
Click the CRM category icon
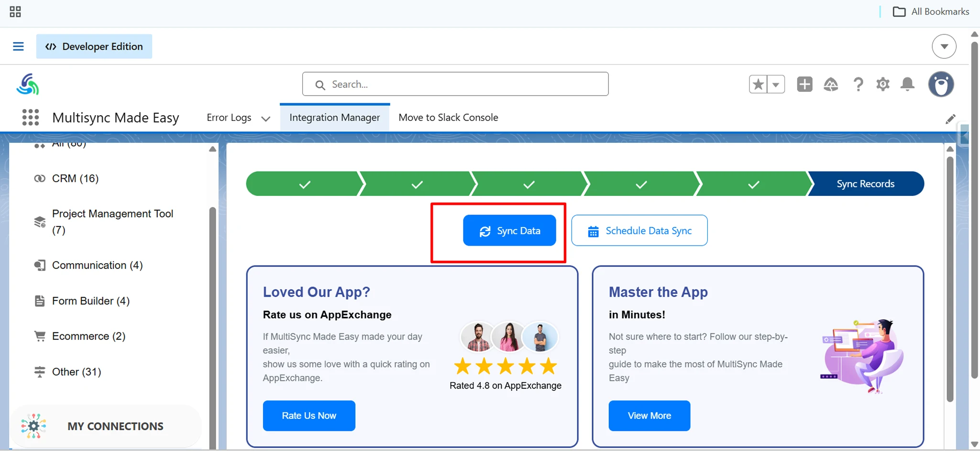coord(40,178)
